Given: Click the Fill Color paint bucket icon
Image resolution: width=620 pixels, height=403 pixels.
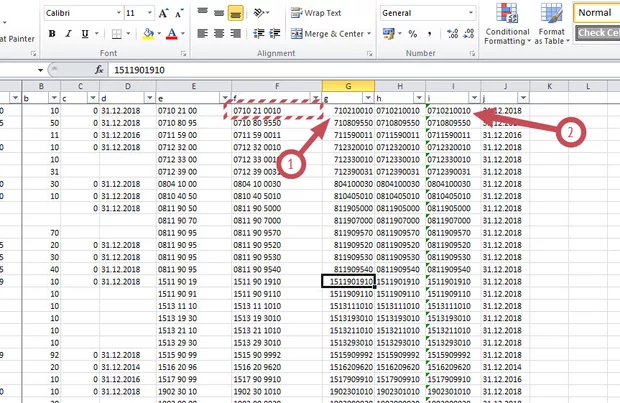Looking at the screenshot, I should 148,33.
